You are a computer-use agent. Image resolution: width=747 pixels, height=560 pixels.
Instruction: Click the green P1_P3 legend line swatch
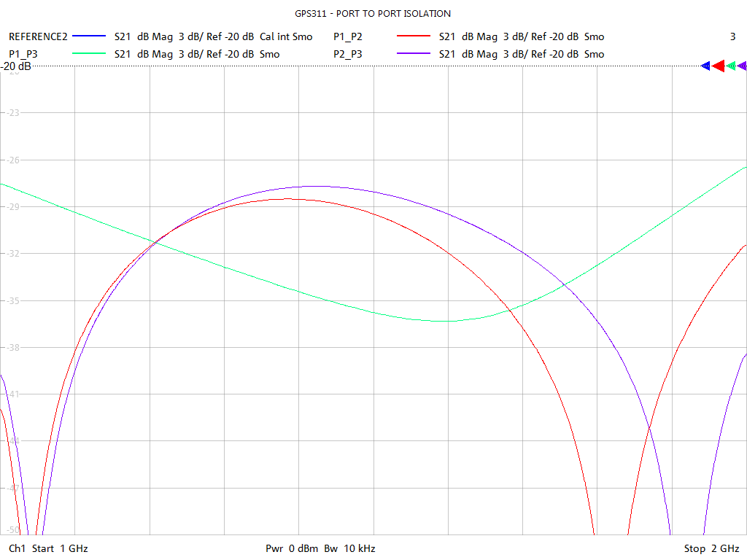[x=88, y=54]
